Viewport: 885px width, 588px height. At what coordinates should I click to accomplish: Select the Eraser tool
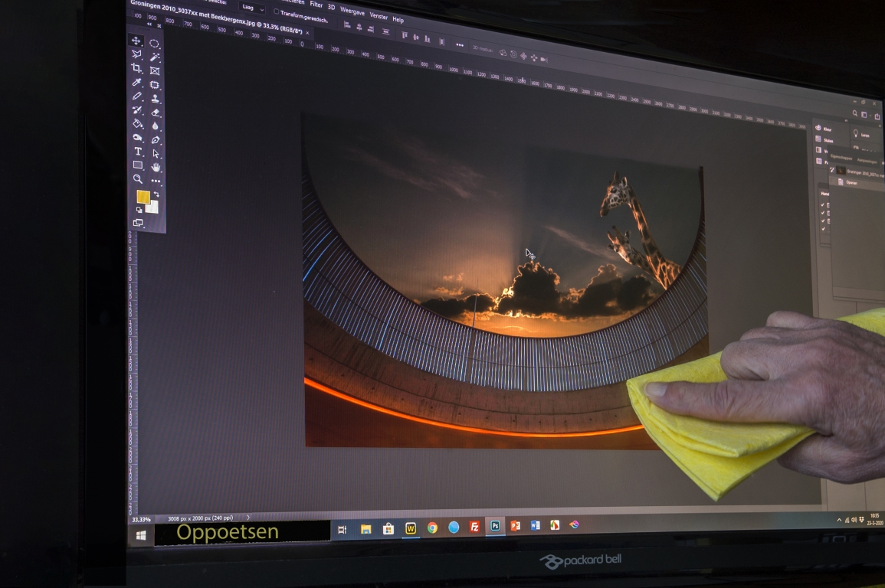(156, 113)
